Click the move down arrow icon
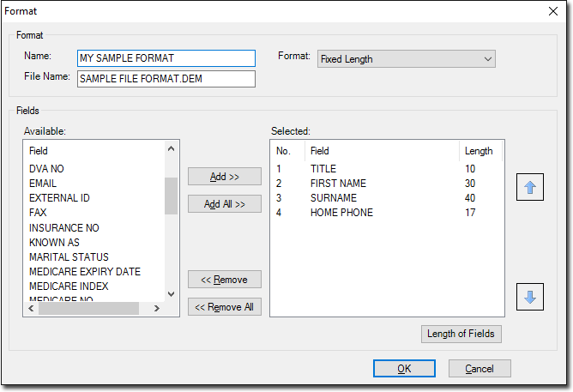Image resolution: width=573 pixels, height=392 pixels. [529, 297]
